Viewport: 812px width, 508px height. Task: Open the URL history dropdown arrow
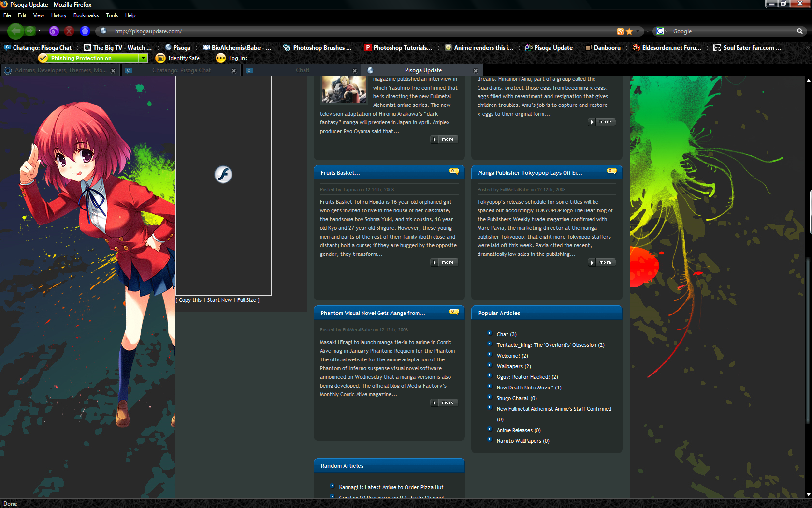(638, 31)
